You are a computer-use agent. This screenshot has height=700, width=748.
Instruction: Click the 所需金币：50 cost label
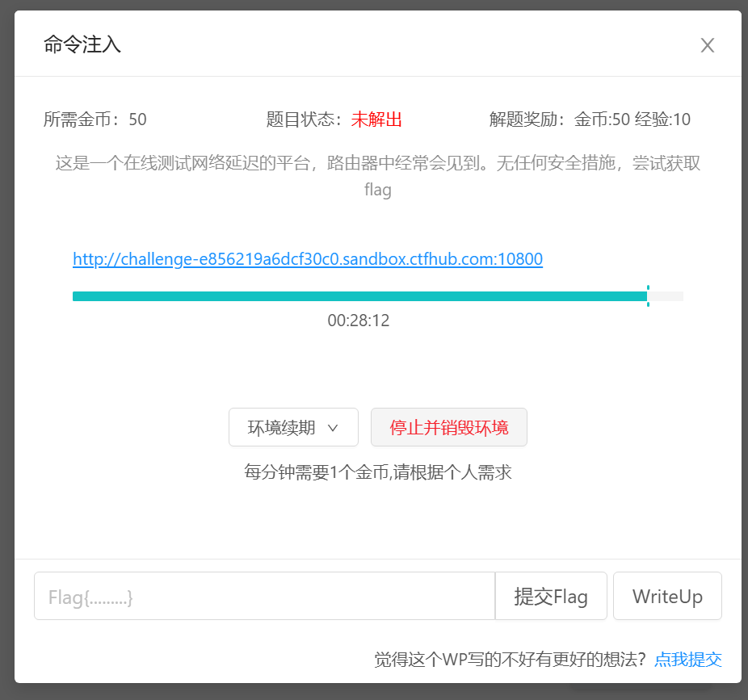click(95, 120)
